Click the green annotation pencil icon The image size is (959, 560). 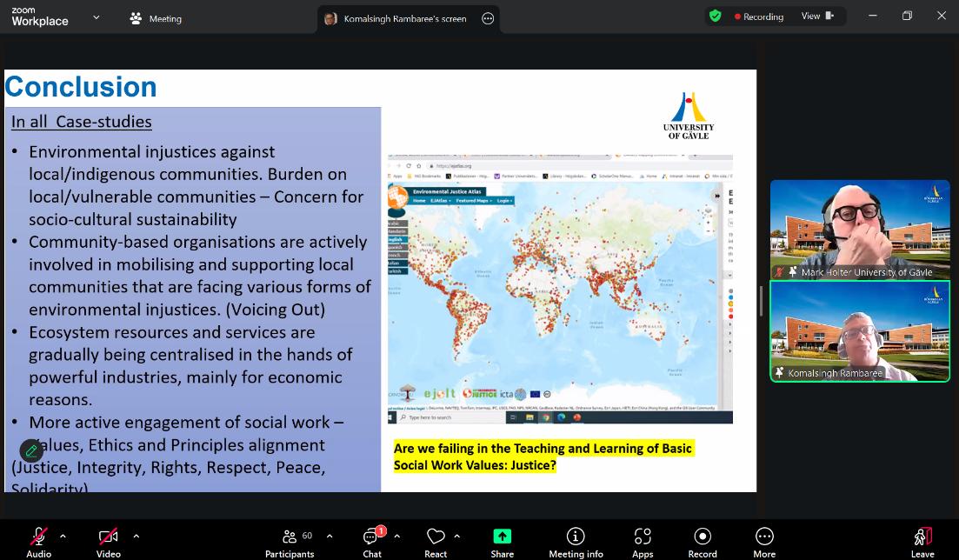tap(31, 450)
